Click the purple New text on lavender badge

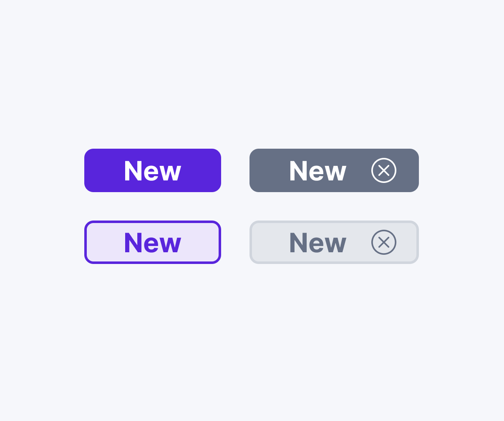click(x=152, y=243)
